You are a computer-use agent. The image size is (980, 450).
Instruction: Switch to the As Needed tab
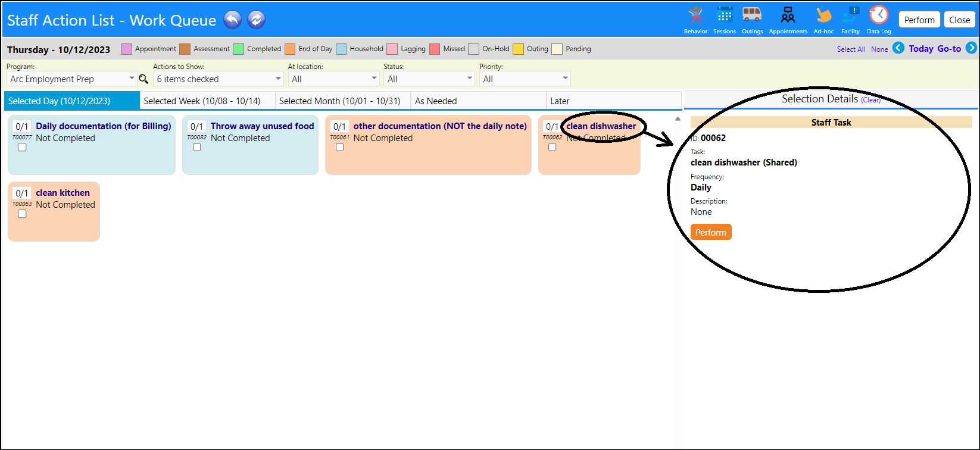479,101
